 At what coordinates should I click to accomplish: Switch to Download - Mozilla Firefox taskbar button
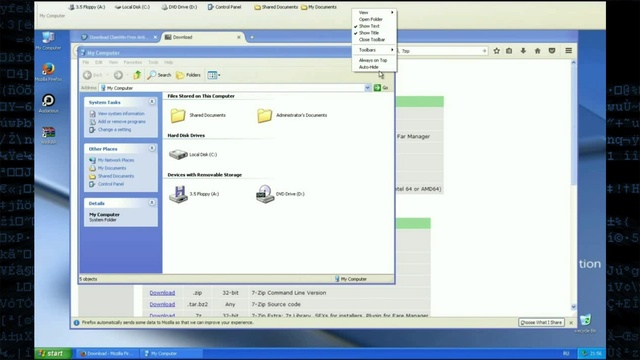[x=106, y=353]
